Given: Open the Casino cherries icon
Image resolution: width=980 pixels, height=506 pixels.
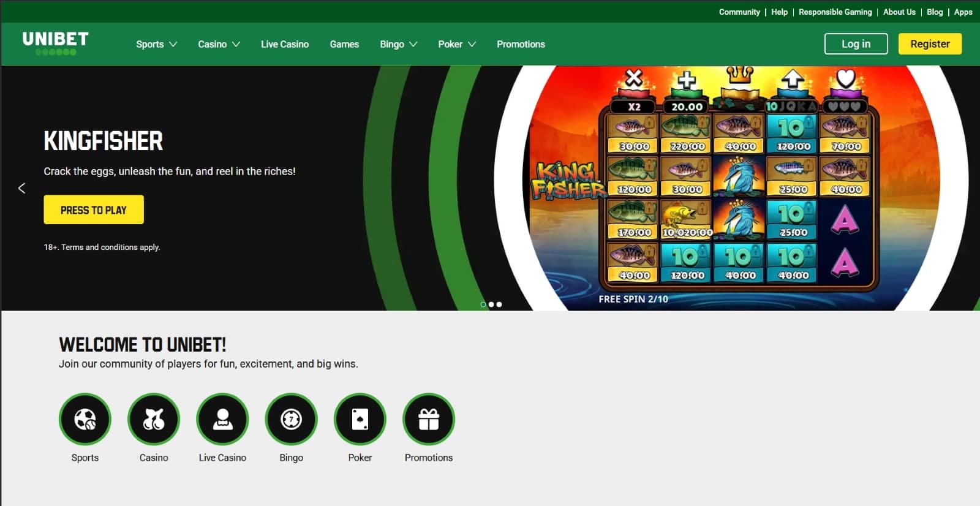Looking at the screenshot, I should (154, 419).
